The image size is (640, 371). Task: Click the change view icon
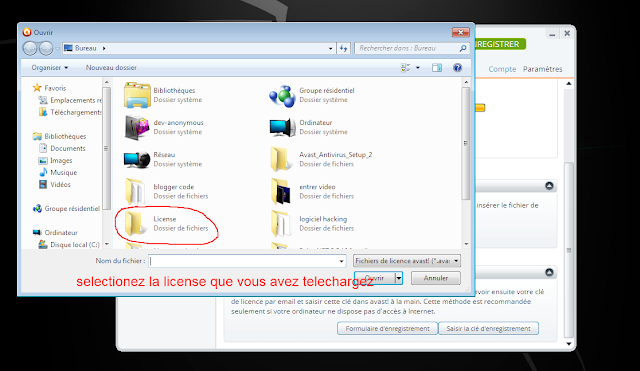point(405,67)
